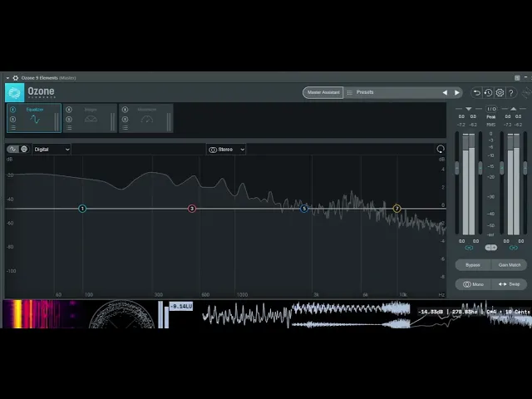
Task: Collapse the plugin window title arrow
Action: (7, 78)
